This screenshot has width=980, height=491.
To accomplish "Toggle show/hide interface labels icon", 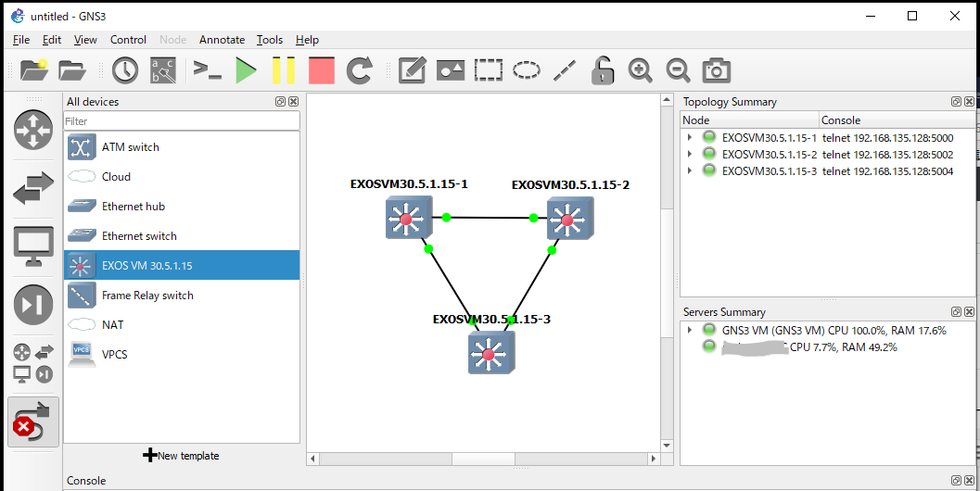I will tap(163, 70).
